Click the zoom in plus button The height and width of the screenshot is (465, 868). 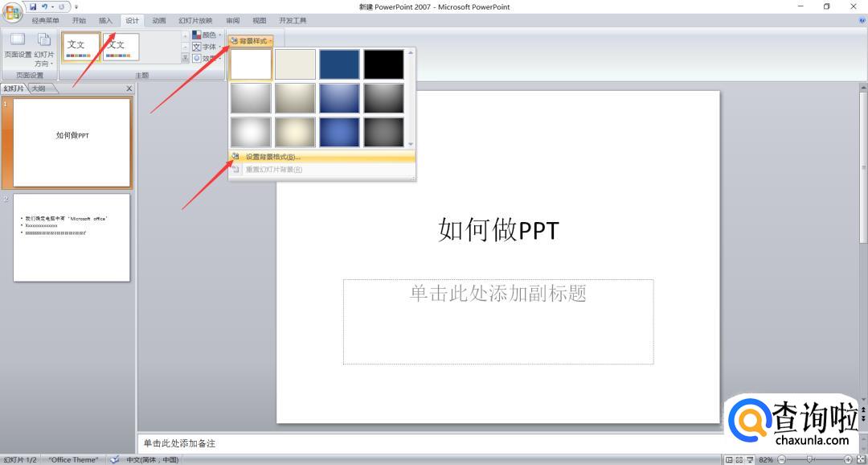point(848,460)
